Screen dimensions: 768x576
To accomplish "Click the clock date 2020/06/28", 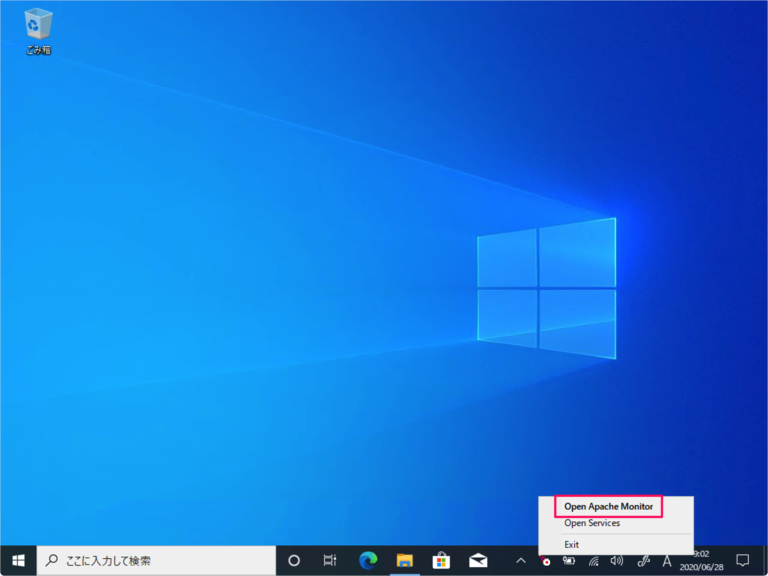I will pyautogui.click(x=701, y=567).
